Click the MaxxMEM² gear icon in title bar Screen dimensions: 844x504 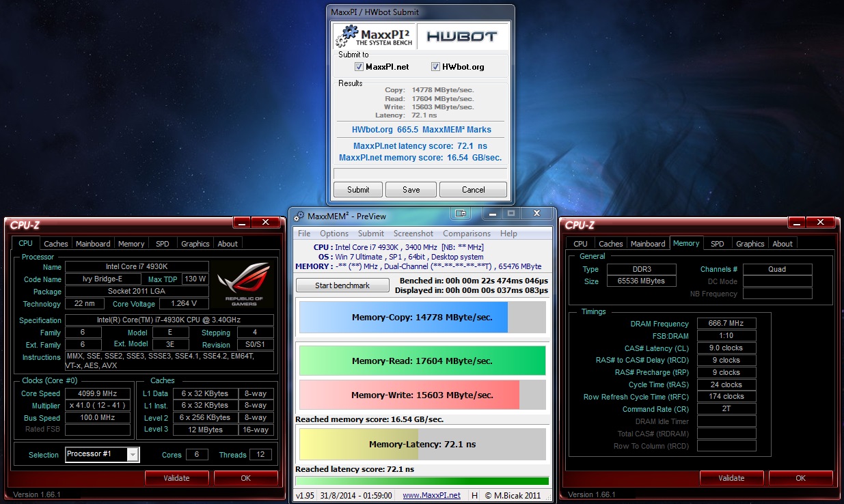[299, 216]
